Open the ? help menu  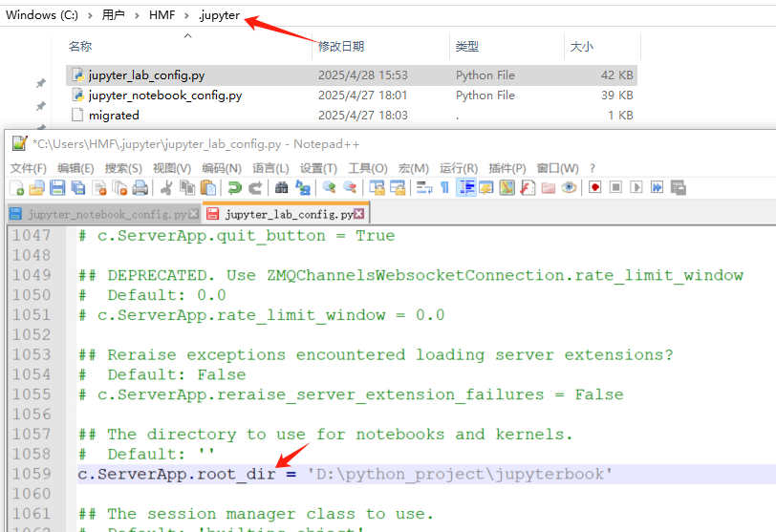[x=593, y=169]
